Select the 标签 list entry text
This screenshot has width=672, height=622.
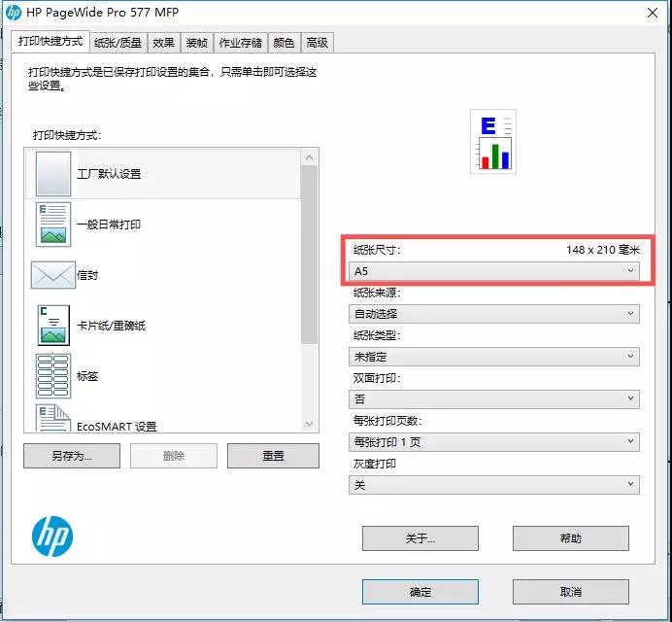pyautogui.click(x=87, y=377)
